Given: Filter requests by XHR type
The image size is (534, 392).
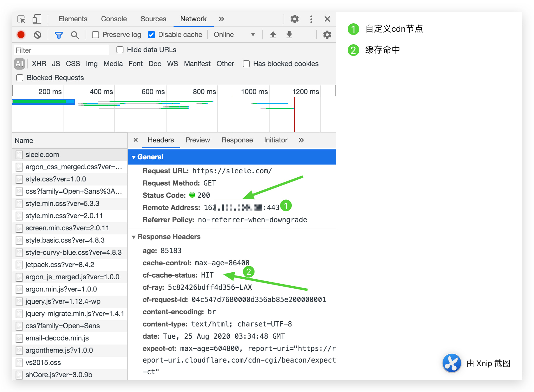Looking at the screenshot, I should pyautogui.click(x=39, y=64).
